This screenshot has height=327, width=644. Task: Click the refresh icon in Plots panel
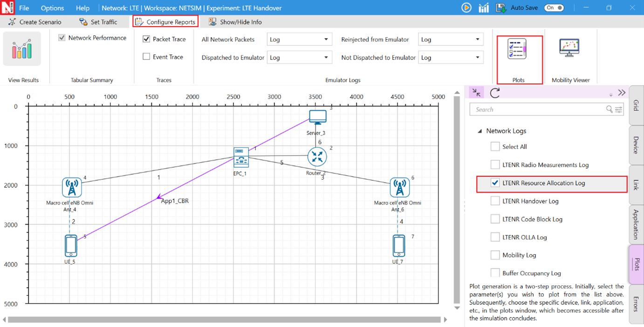pyautogui.click(x=495, y=93)
